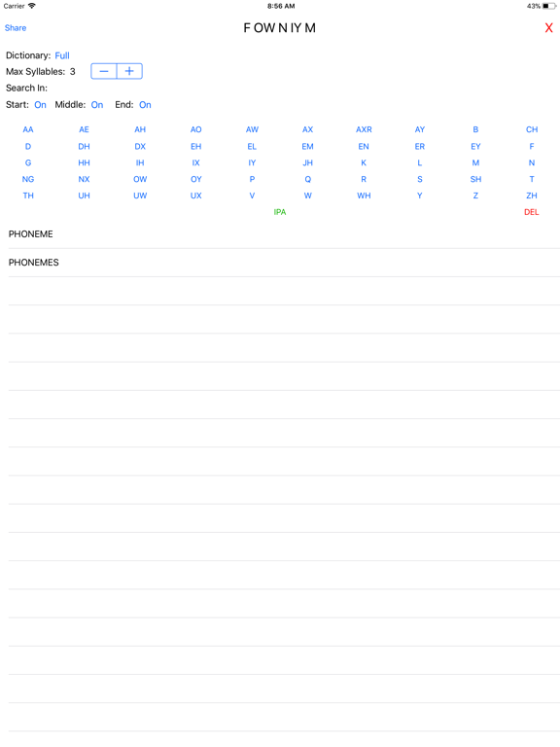Add the S phoneme
Screen dimensions: 560x747
tap(420, 179)
